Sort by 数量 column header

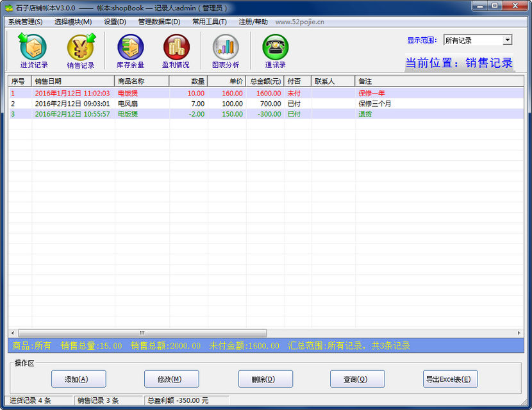point(188,81)
